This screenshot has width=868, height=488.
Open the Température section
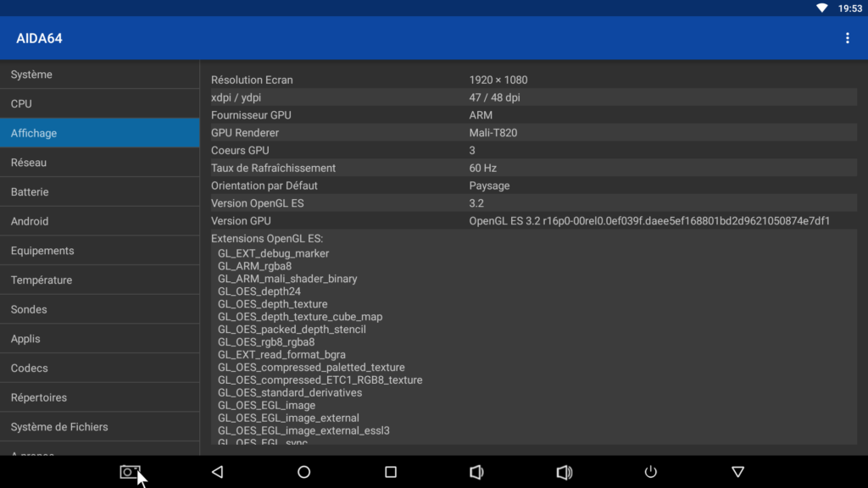(100, 280)
